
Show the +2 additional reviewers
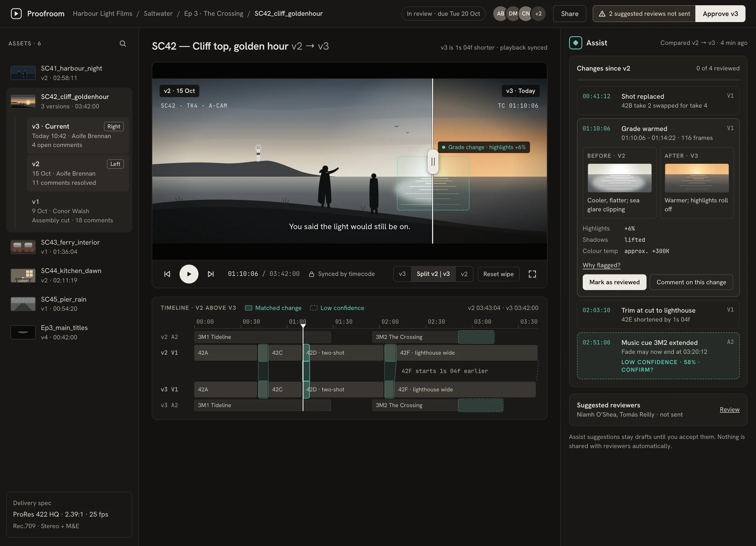538,14
